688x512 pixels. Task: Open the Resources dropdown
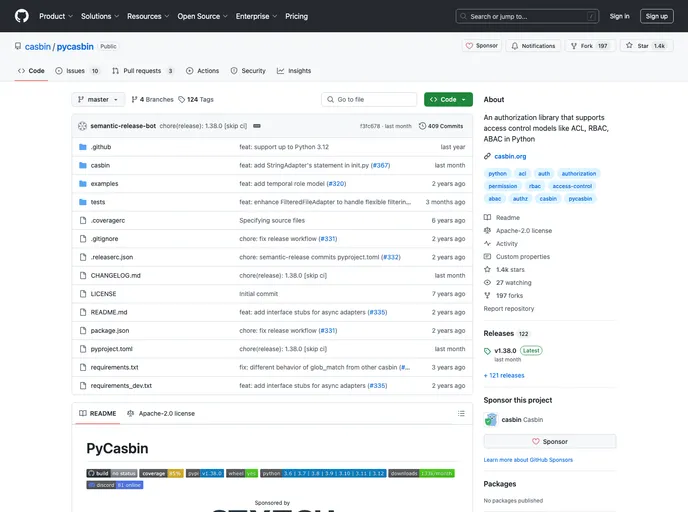148,16
